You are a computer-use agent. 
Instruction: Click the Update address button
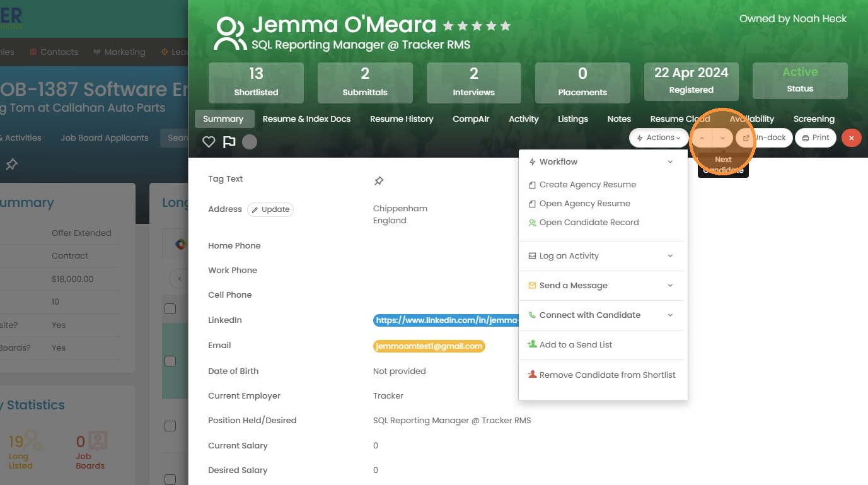270,209
